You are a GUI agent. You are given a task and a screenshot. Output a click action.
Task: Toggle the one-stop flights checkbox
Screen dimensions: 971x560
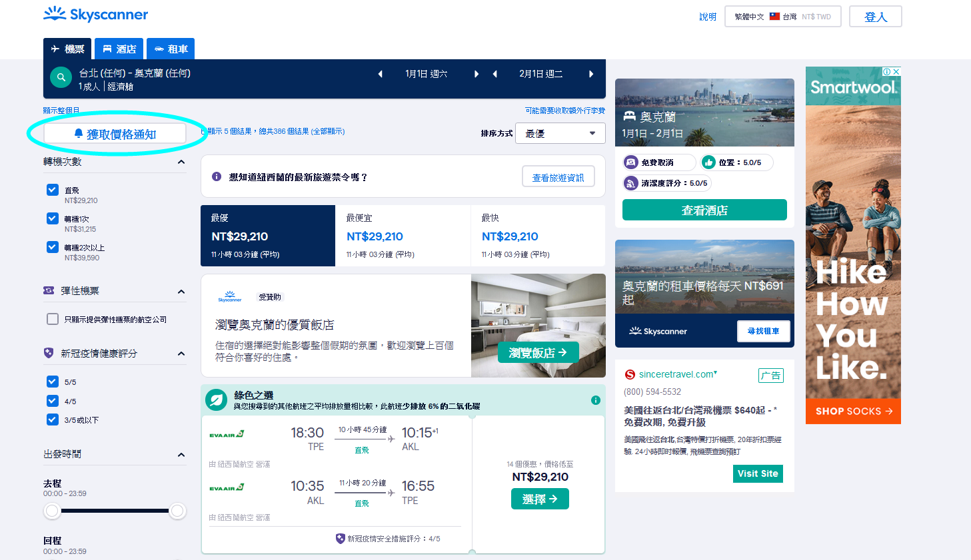(53, 218)
